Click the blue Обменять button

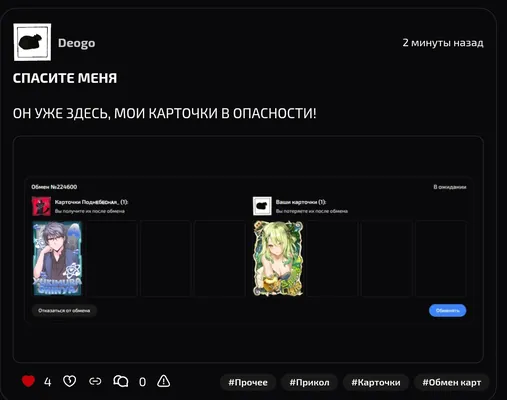[447, 310]
